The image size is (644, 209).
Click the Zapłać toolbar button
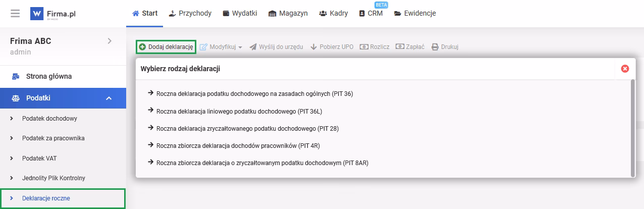(x=410, y=47)
